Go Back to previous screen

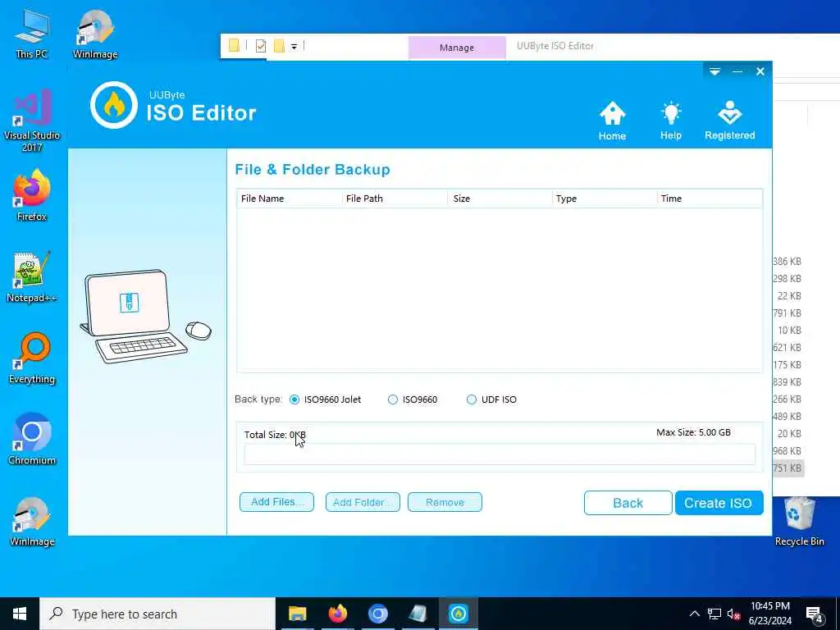click(x=628, y=503)
